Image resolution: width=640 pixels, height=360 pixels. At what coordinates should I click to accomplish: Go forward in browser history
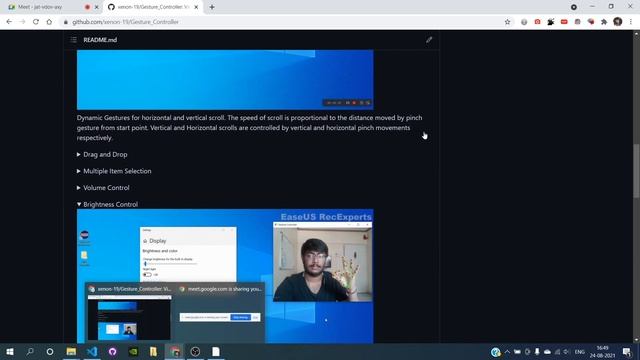pyautogui.click(x=22, y=22)
